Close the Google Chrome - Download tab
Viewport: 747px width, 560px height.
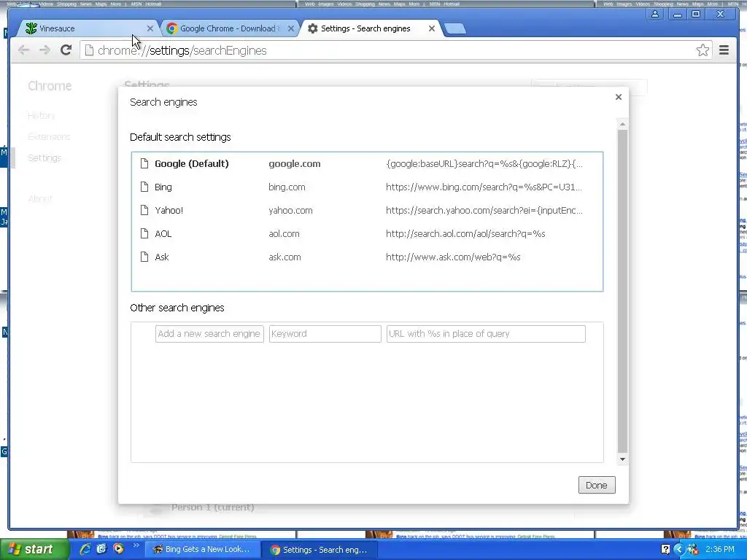point(291,28)
